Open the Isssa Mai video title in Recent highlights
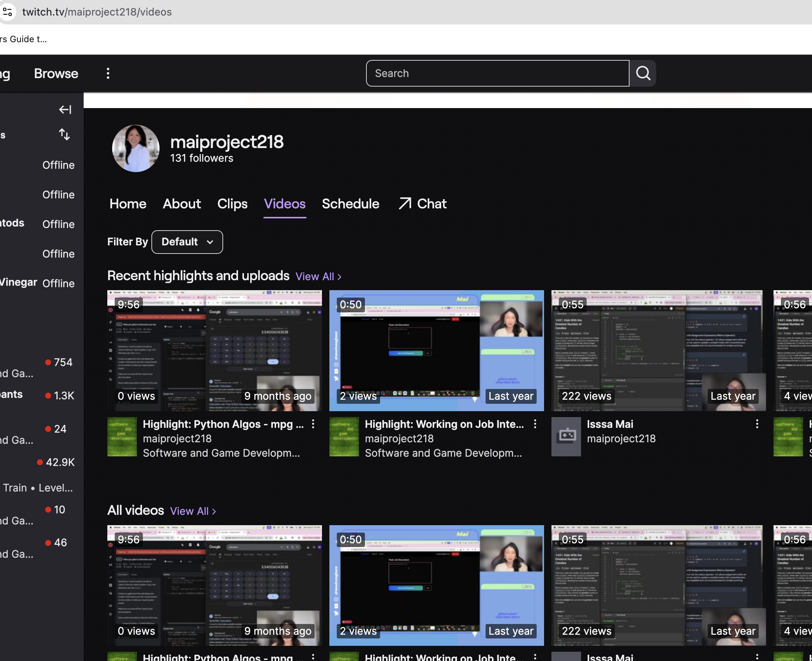The width and height of the screenshot is (812, 661). (610, 424)
